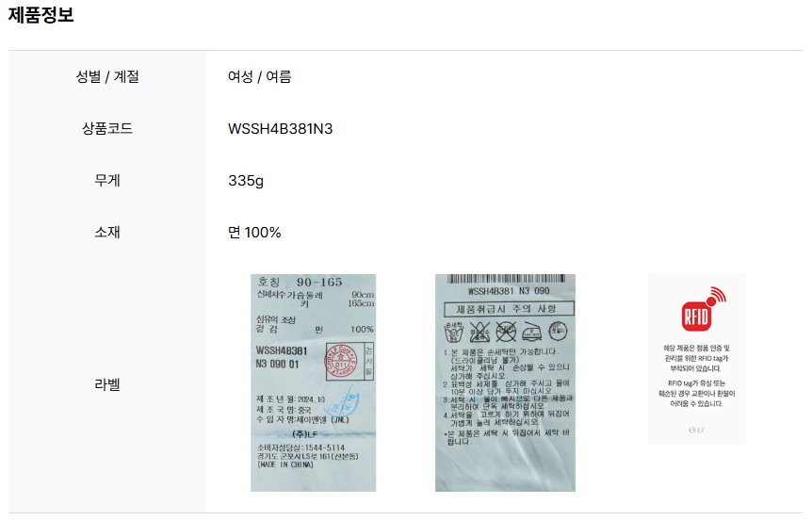Image resolution: width=812 pixels, height=520 pixels.
Task: Select the product code WSSH4B381N3 text
Action: coord(280,128)
